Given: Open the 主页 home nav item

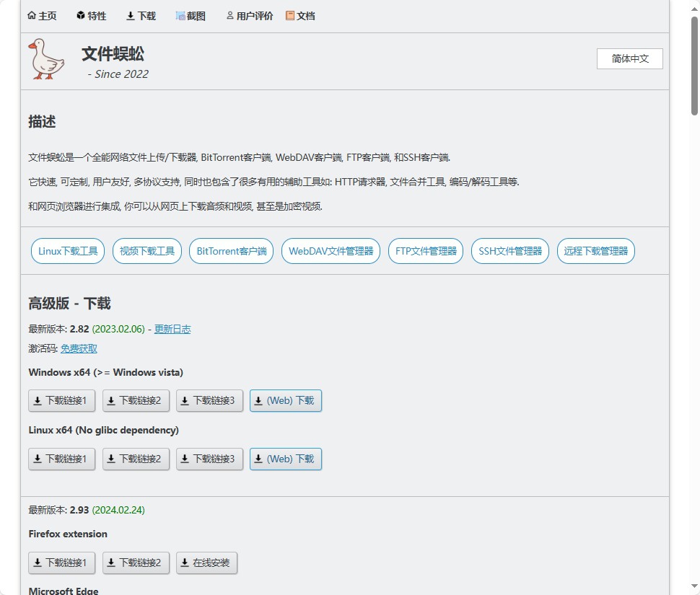Looking at the screenshot, I should click(x=42, y=16).
